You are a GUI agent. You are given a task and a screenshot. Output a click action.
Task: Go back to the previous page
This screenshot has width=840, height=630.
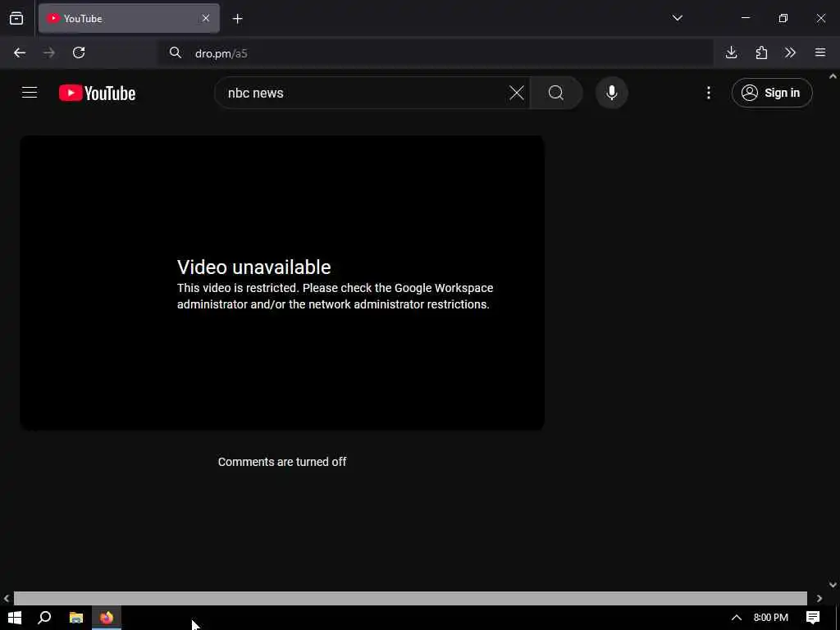click(x=20, y=52)
